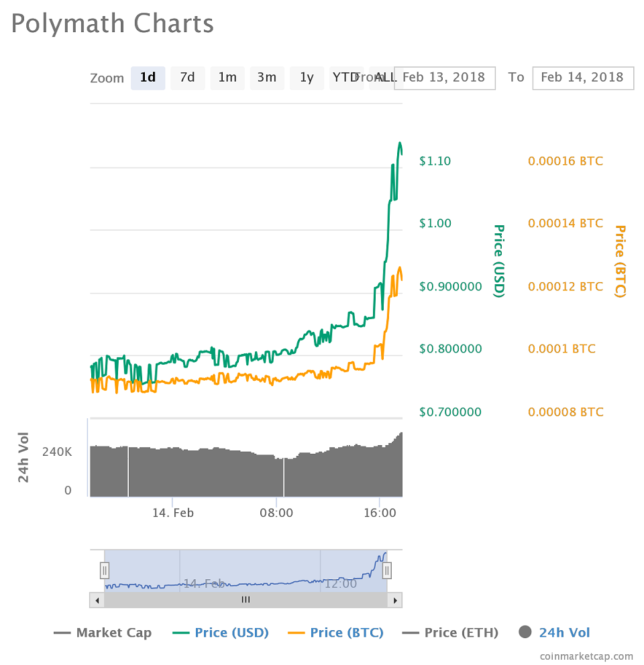Toggle Market Cap series in legend
This screenshot has width=644, height=665.
point(103,632)
